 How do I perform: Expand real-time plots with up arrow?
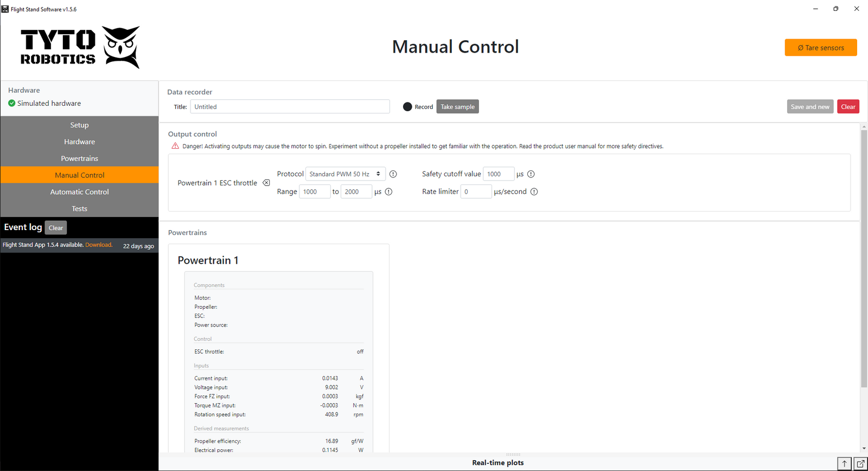pyautogui.click(x=844, y=463)
